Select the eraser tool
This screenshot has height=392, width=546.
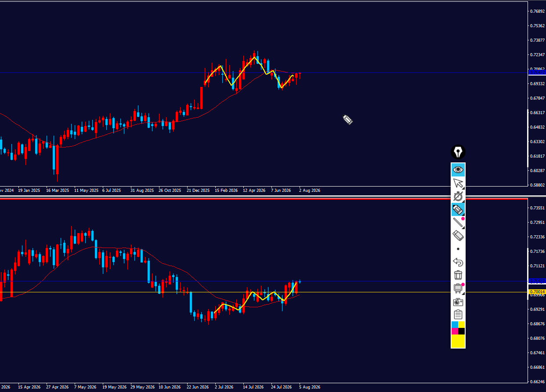coord(458,236)
